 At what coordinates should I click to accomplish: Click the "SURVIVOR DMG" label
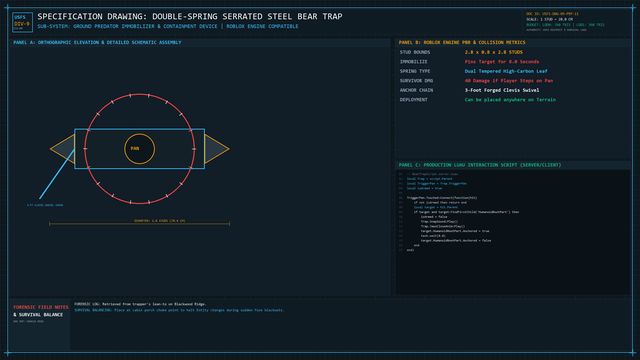[416, 81]
